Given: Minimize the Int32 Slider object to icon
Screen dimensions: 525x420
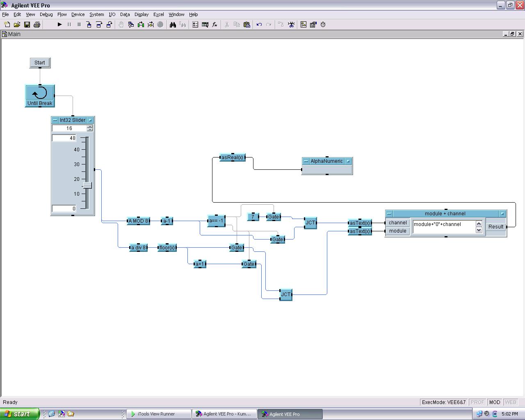Looking at the screenshot, I should 55,120.
